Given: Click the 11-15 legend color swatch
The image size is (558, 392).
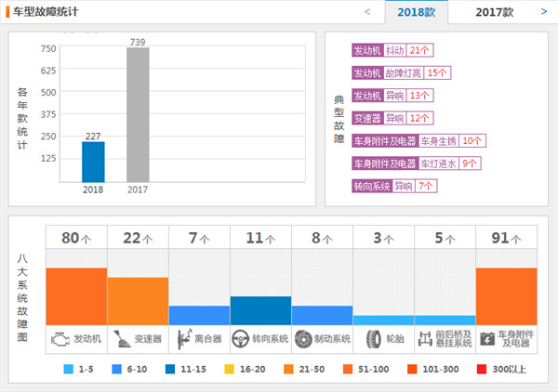Looking at the screenshot, I should tap(170, 369).
